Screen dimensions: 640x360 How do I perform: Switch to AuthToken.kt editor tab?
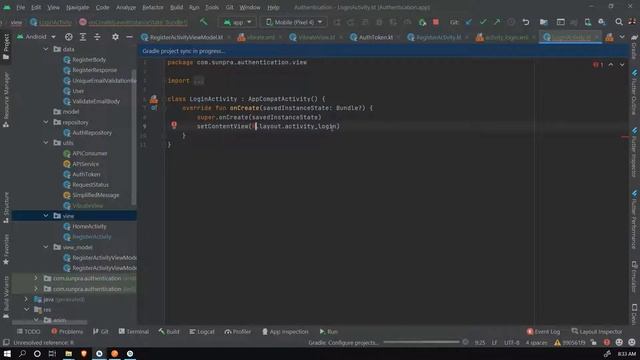pyautogui.click(x=375, y=37)
